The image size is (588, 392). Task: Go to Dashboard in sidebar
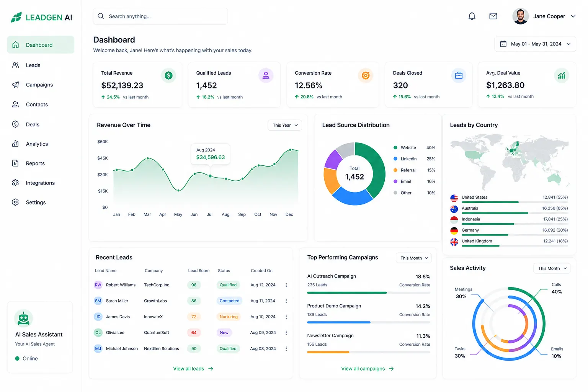[41, 45]
